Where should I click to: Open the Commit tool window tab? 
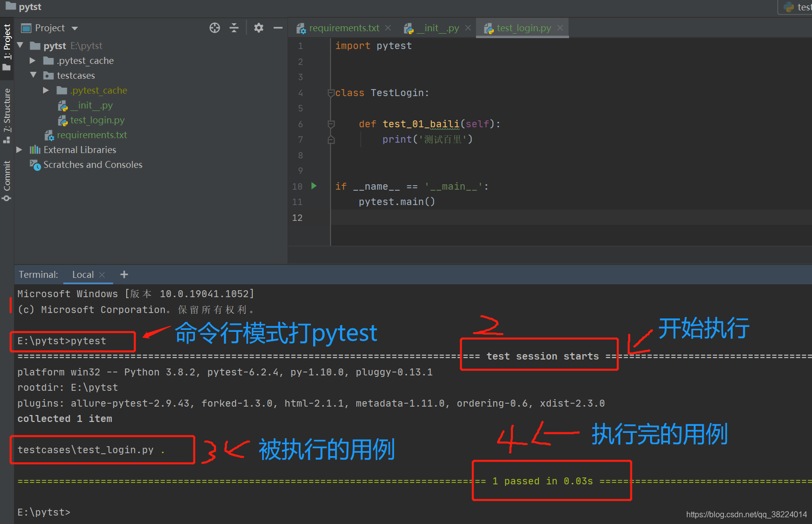7,181
